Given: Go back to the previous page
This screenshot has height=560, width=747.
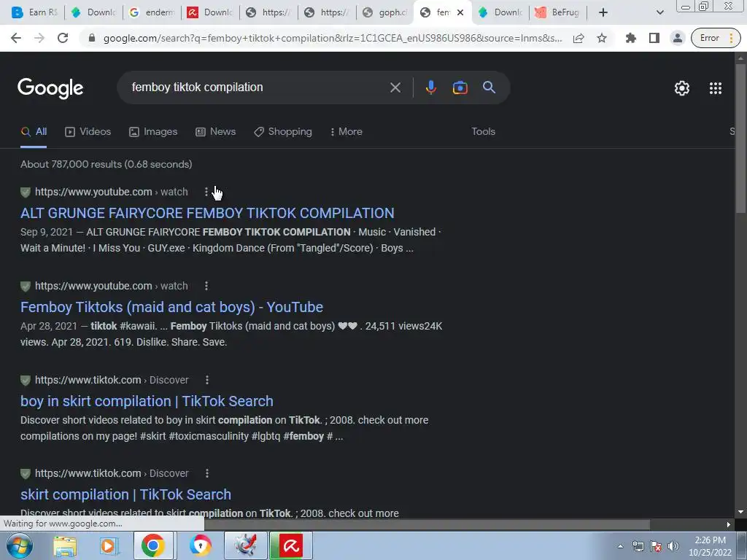Looking at the screenshot, I should click(x=16, y=38).
